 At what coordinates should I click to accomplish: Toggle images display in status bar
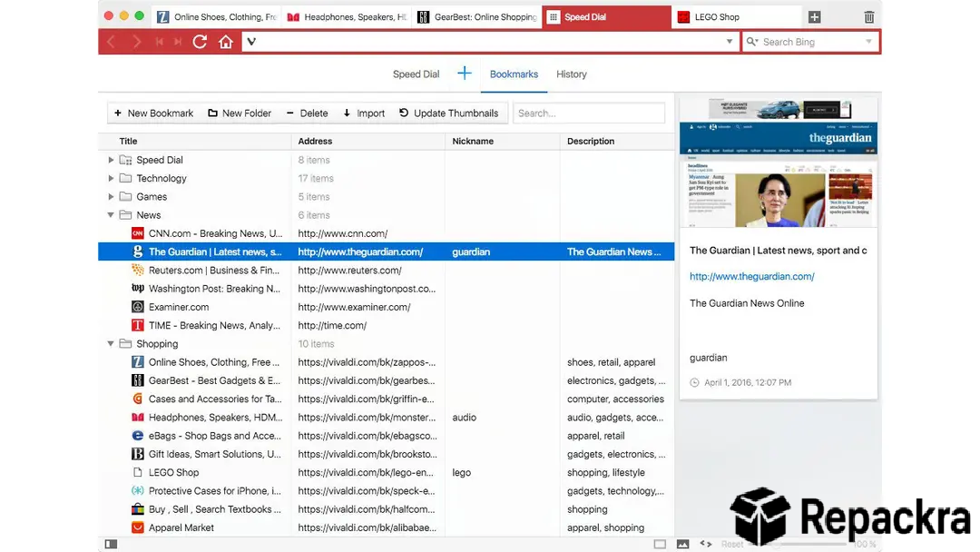point(682,544)
